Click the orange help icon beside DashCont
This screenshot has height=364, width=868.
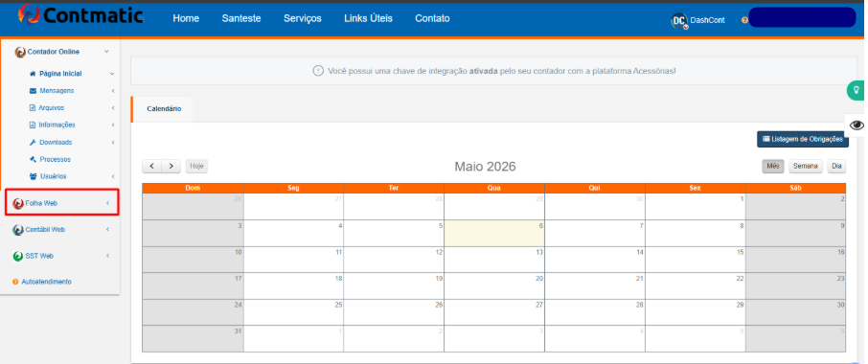click(x=744, y=20)
